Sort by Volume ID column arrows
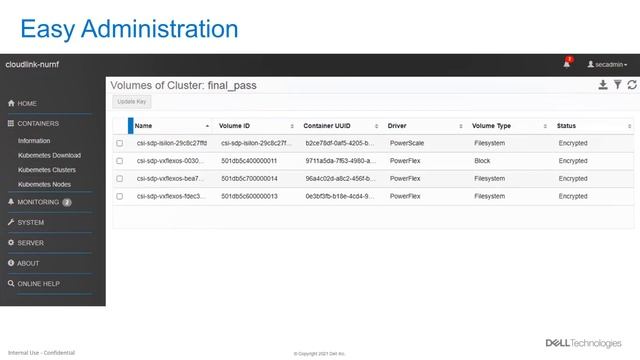The image size is (640, 360). click(292, 126)
